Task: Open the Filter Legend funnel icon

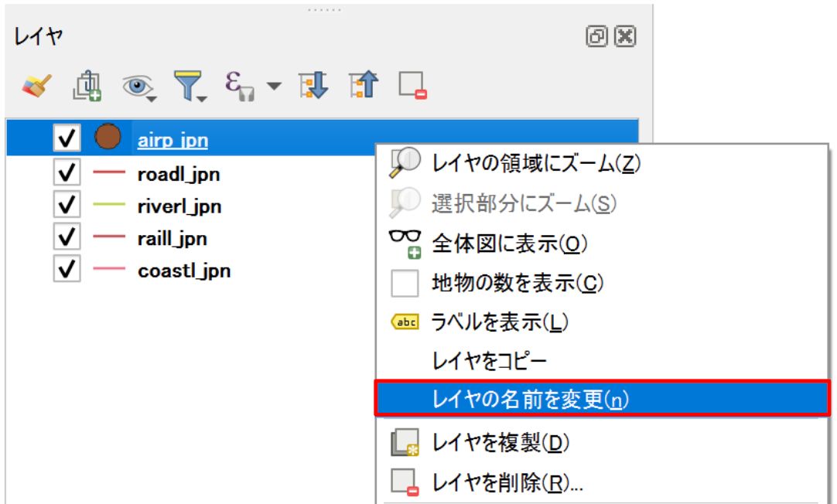Action: click(190, 86)
